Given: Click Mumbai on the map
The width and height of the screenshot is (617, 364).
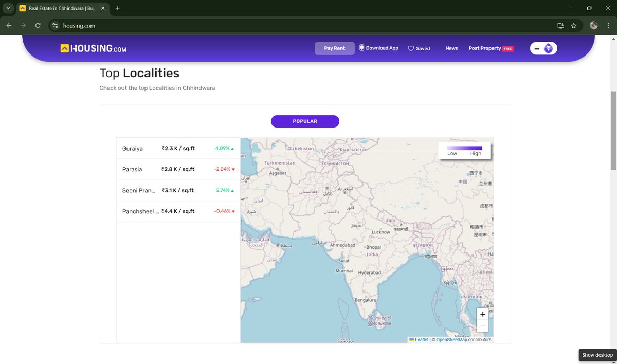Looking at the screenshot, I should coord(344,270).
